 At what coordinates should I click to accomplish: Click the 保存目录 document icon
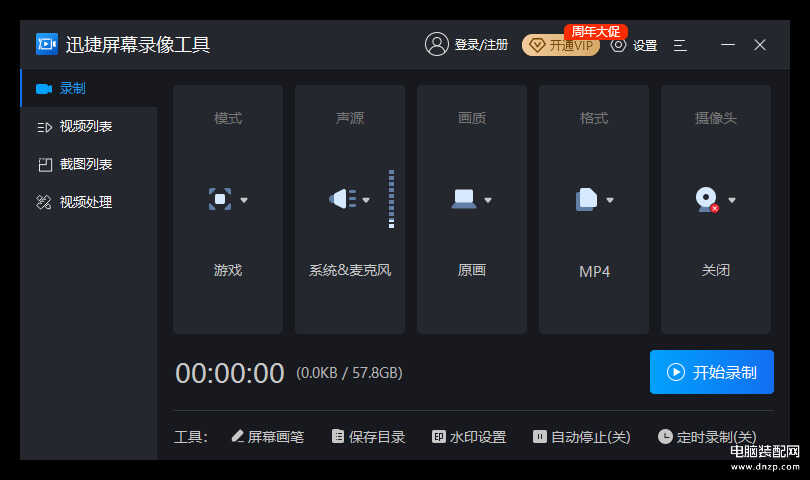(338, 437)
